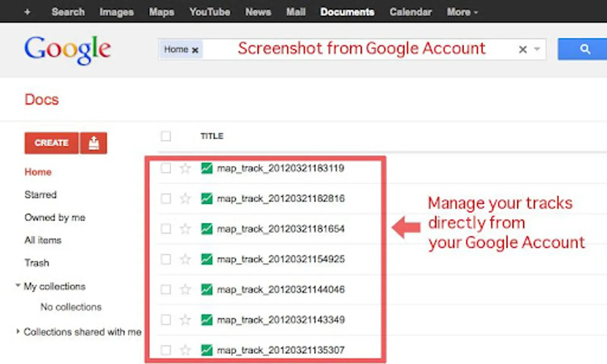Check the box for map_track_20120321182816
The height and width of the screenshot is (364, 607).
click(166, 199)
